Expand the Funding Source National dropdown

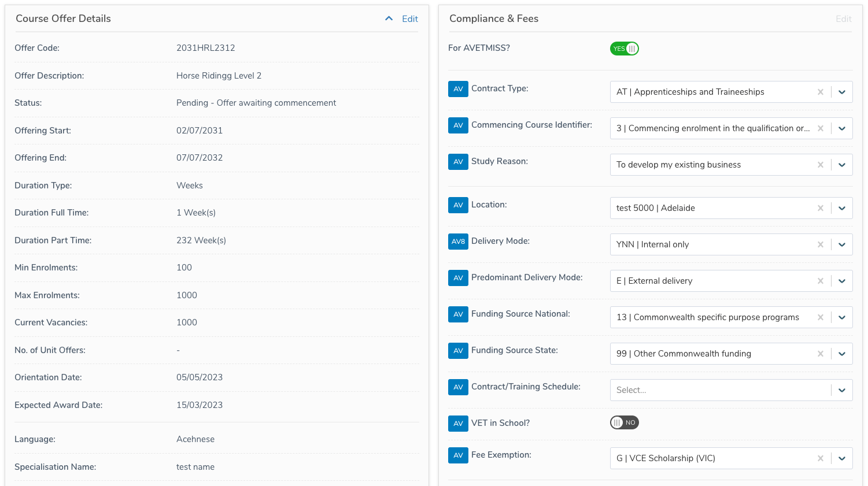(842, 317)
